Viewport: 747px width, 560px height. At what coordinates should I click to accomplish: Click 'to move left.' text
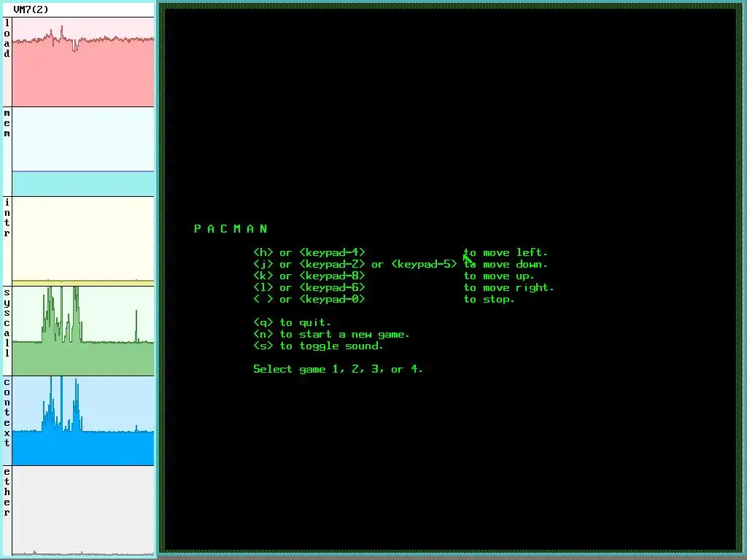506,252
